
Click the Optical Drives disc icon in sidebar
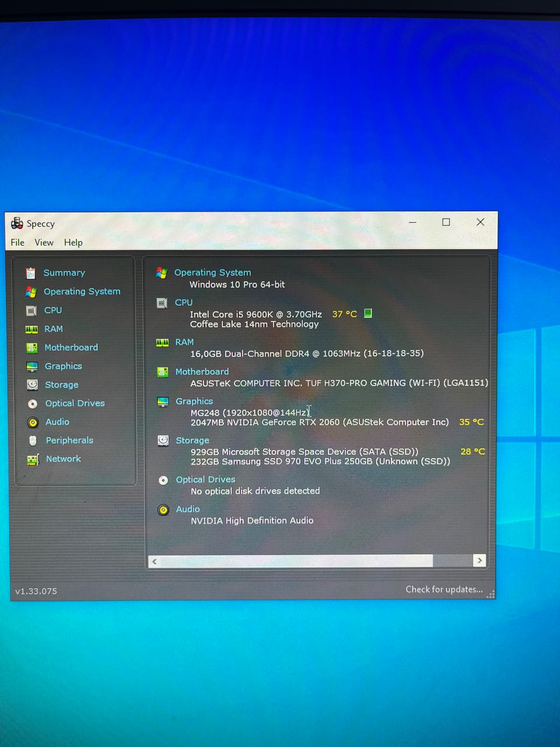point(33,403)
